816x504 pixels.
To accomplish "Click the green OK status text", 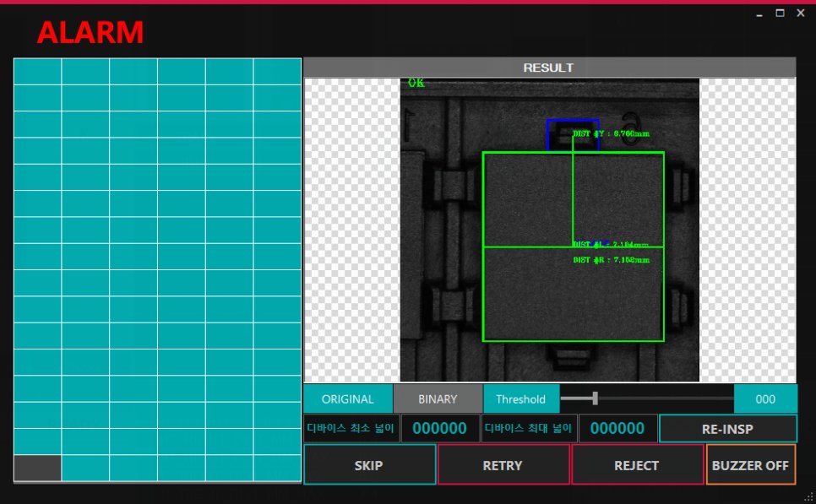I will pyautogui.click(x=416, y=83).
